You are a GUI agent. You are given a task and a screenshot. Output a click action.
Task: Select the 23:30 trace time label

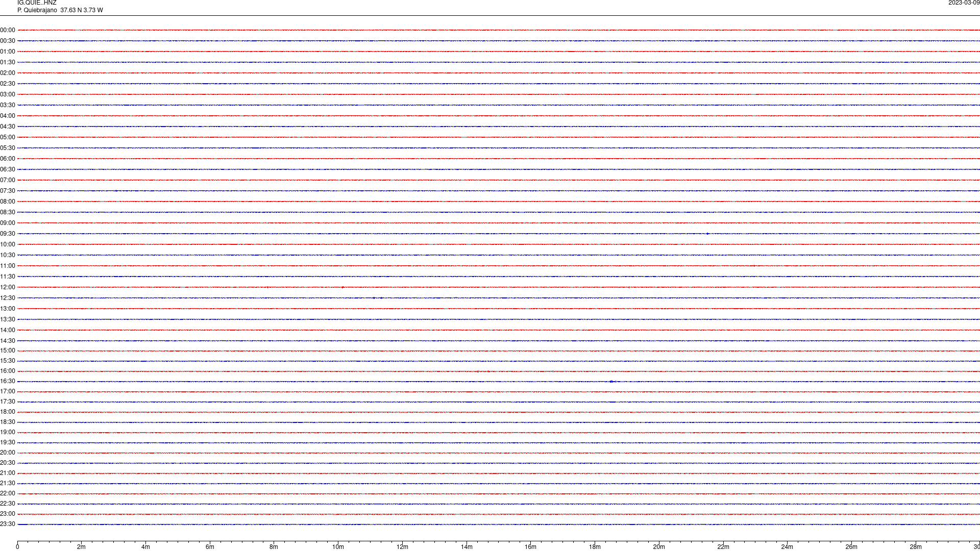coord(8,524)
